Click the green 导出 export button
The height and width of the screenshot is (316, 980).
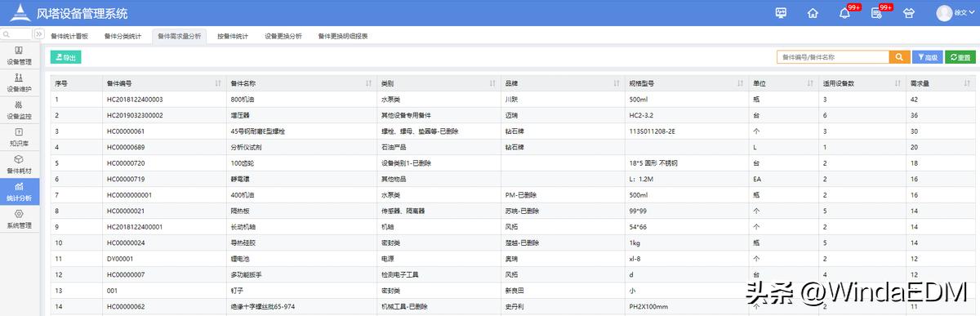tap(65, 57)
